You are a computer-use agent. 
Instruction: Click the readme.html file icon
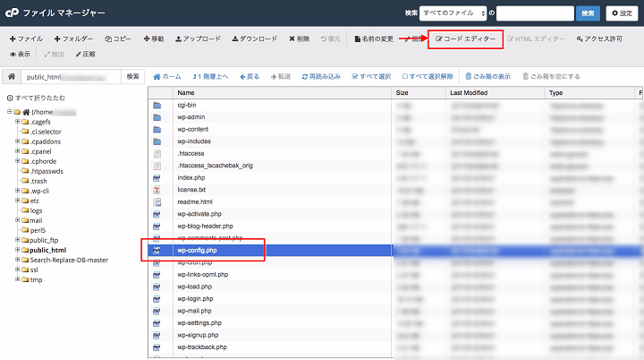(x=157, y=202)
